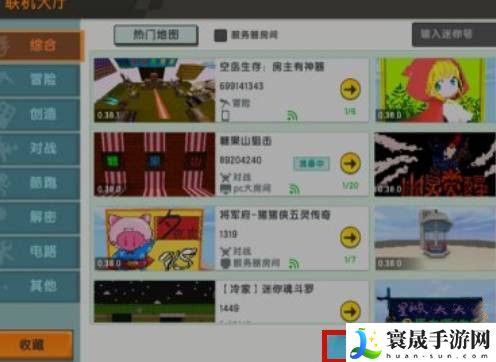This screenshot has height=362, width=496.
Task: Click the signal icon in 糖果山狙击 card
Action: pyautogui.click(x=294, y=189)
